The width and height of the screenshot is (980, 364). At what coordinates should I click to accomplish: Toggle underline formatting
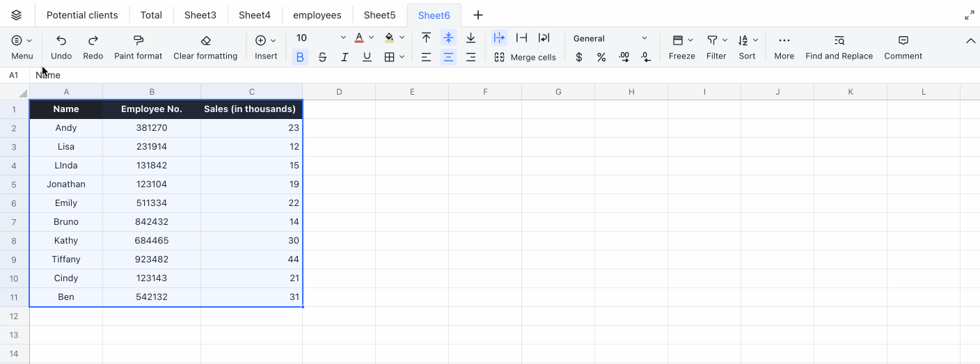pyautogui.click(x=367, y=57)
